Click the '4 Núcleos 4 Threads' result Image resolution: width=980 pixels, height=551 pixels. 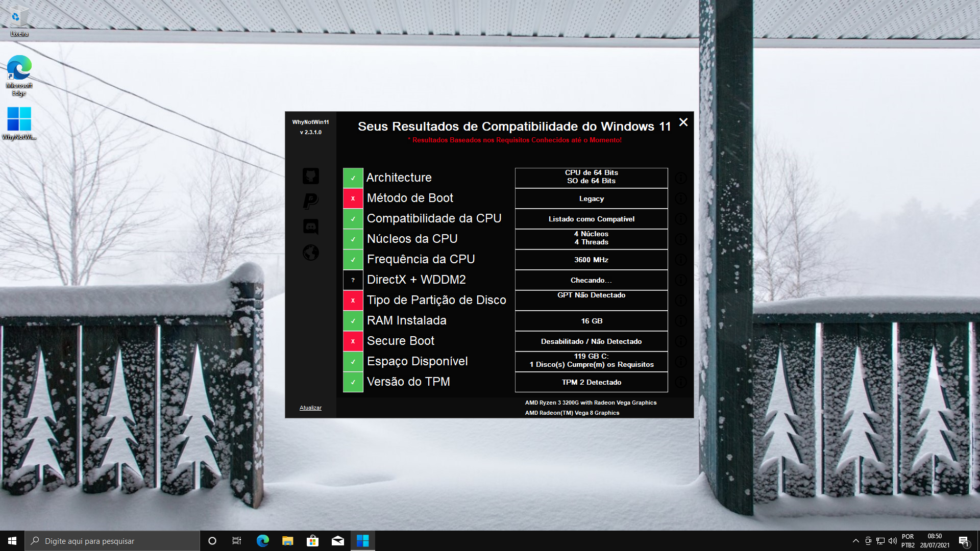[x=592, y=238]
